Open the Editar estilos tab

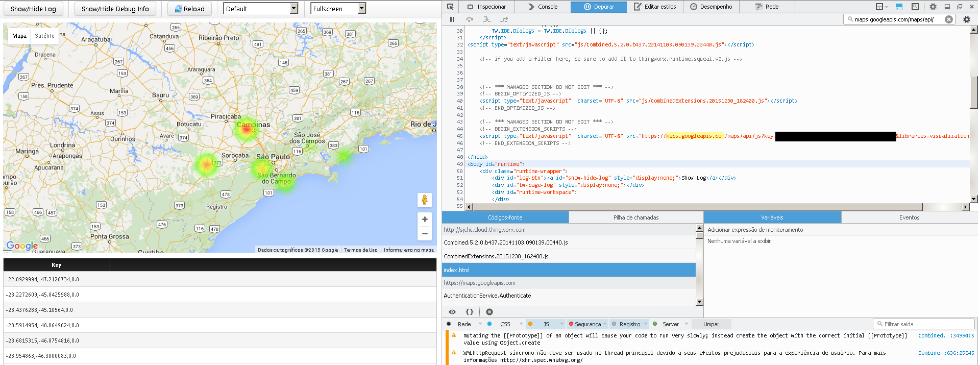[x=655, y=7]
